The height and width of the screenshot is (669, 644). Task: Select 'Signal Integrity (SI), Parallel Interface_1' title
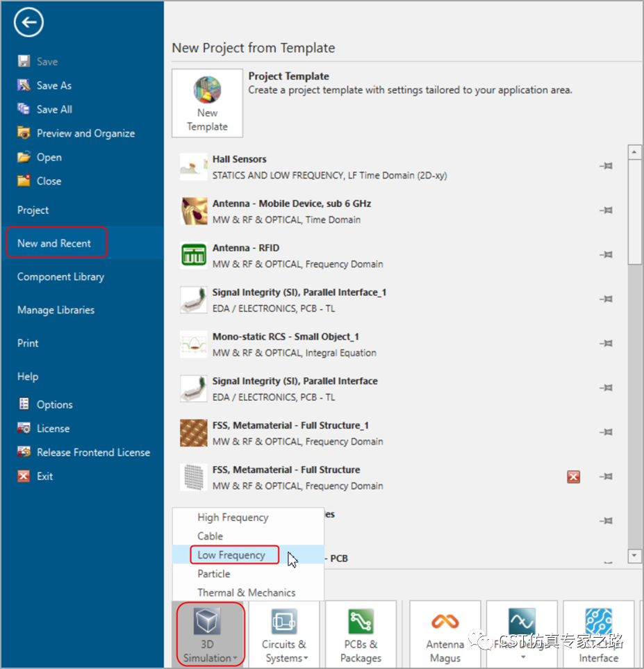[299, 292]
